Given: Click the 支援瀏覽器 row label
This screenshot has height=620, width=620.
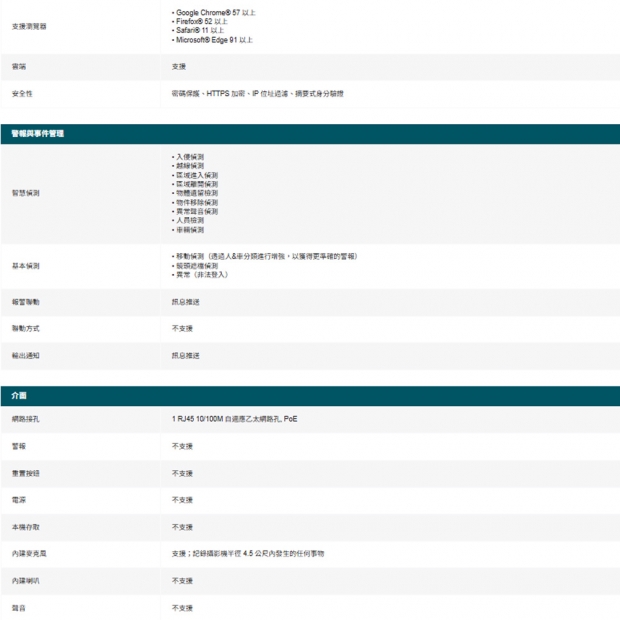Looking at the screenshot, I should point(29,26).
